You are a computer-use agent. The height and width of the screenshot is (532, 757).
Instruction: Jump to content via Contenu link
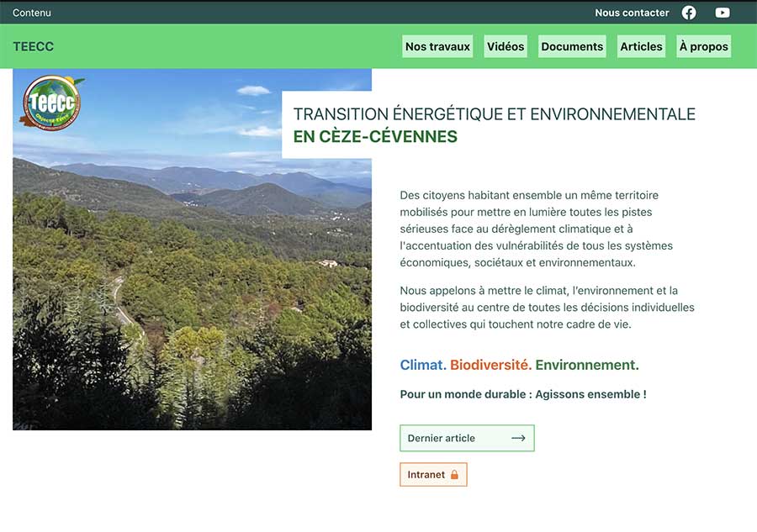pyautogui.click(x=32, y=13)
